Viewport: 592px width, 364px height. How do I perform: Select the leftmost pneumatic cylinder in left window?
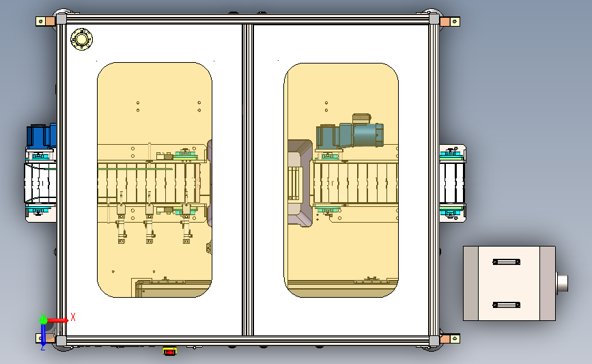122,224
